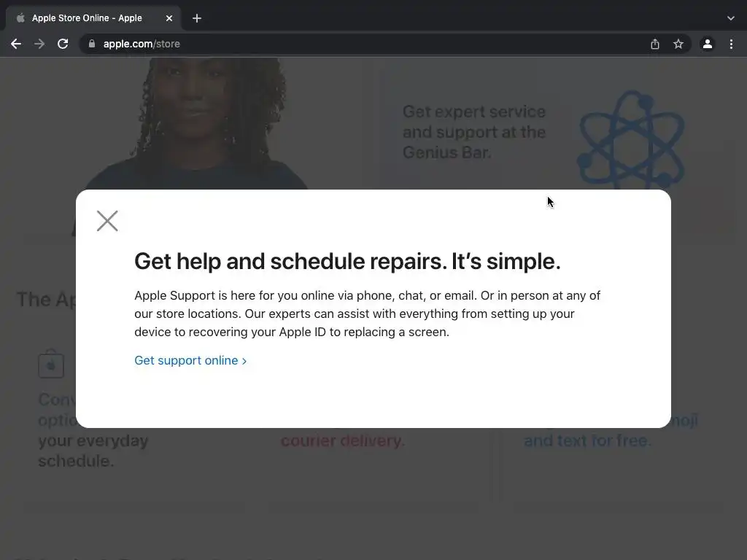Click the courier delivery text behind the modal

pyautogui.click(x=343, y=440)
